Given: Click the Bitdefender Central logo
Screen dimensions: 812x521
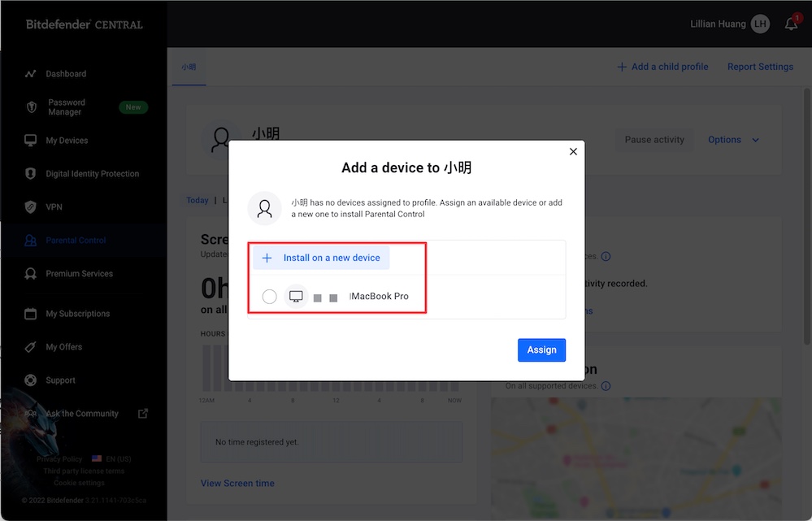Looking at the screenshot, I should pos(85,24).
